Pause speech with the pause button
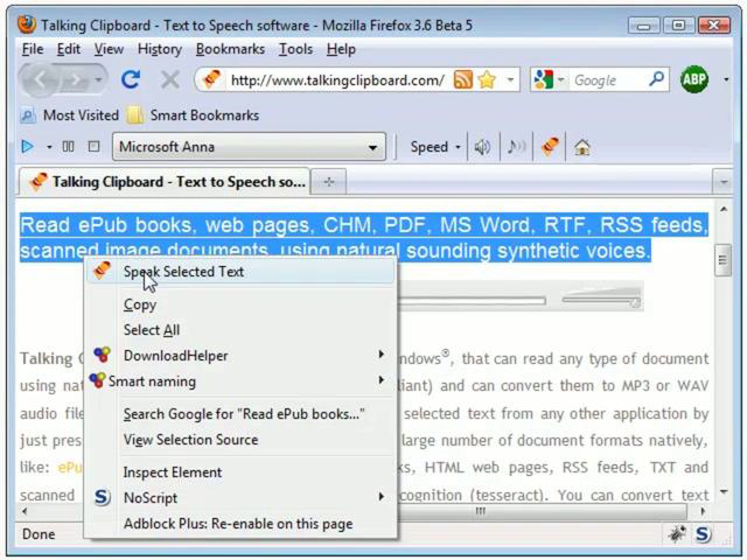The width and height of the screenshot is (747, 560). 68,147
